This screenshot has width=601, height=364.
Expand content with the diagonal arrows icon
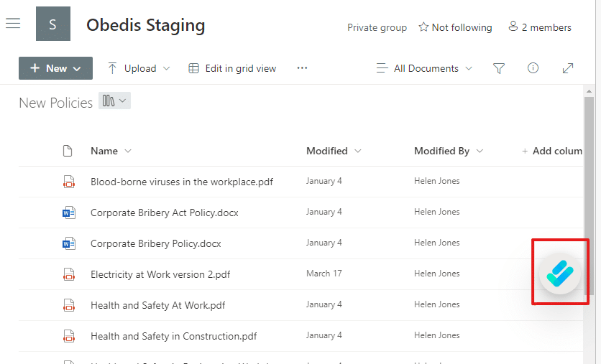tap(568, 68)
